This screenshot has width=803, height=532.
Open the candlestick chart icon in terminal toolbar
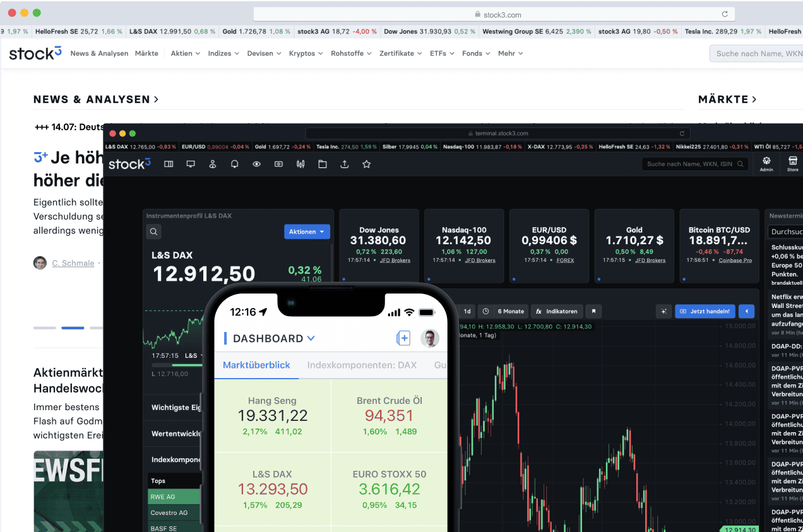[300, 164]
